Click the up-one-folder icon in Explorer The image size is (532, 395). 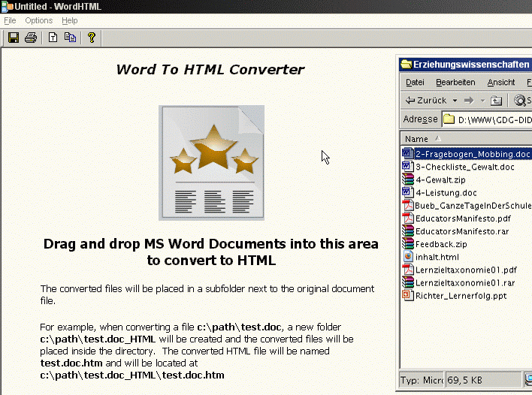[x=496, y=101]
